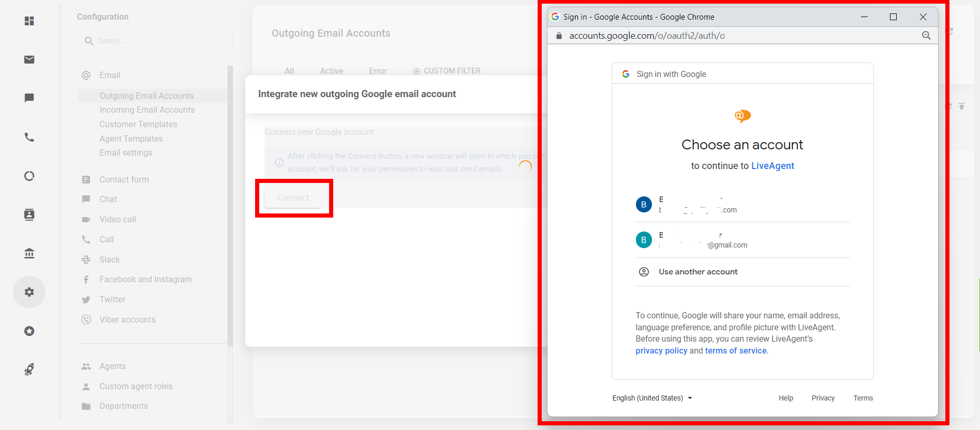Click the Help footer link

coord(786,398)
